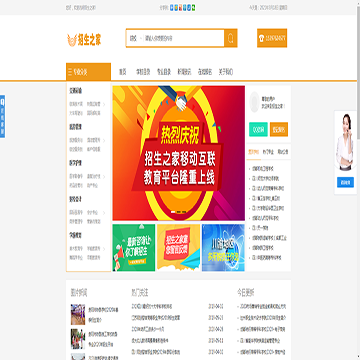
Task: Click the first blue share icon in top bar
Action: 172,7
